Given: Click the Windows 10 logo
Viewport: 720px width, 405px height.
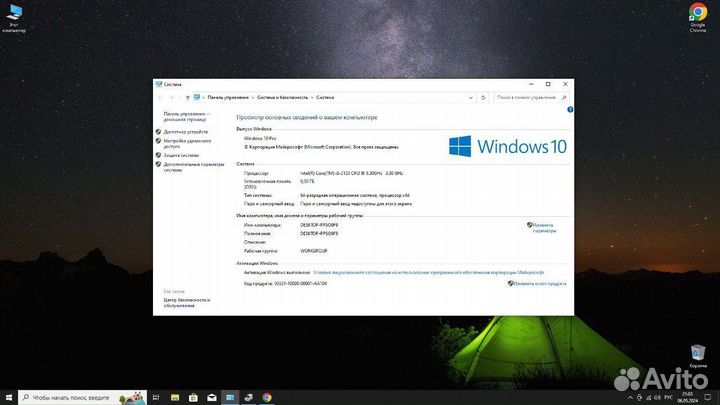Looking at the screenshot, I should pyautogui.click(x=507, y=146).
